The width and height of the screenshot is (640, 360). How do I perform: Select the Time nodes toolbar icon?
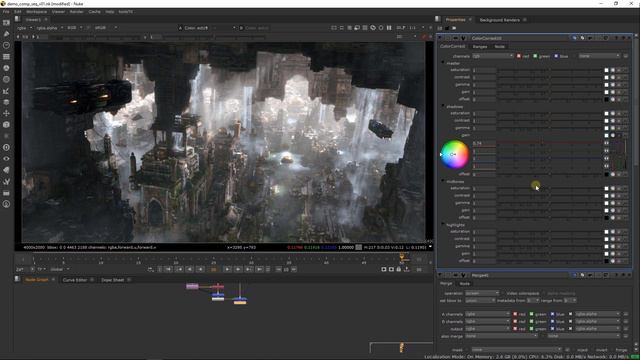click(x=7, y=45)
